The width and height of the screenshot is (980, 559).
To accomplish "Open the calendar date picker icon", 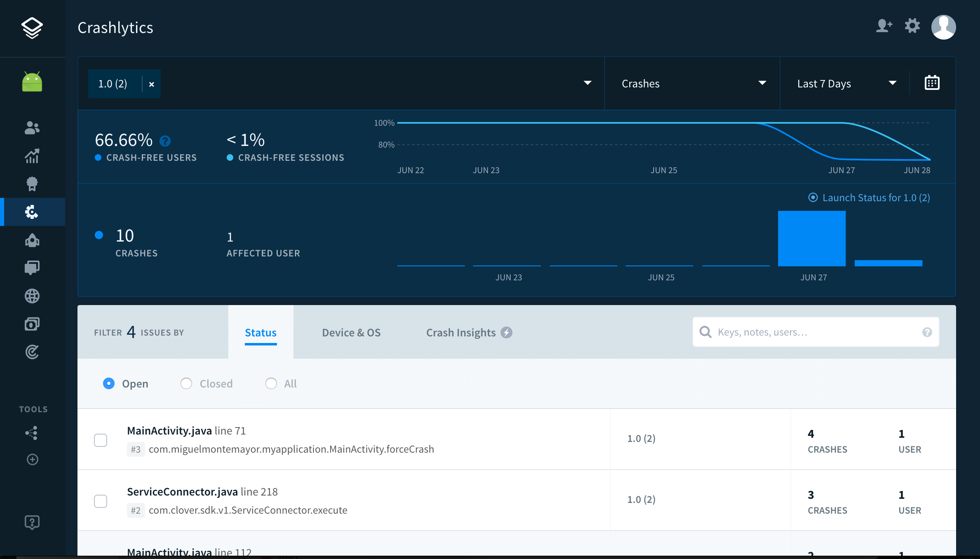I will pyautogui.click(x=932, y=83).
